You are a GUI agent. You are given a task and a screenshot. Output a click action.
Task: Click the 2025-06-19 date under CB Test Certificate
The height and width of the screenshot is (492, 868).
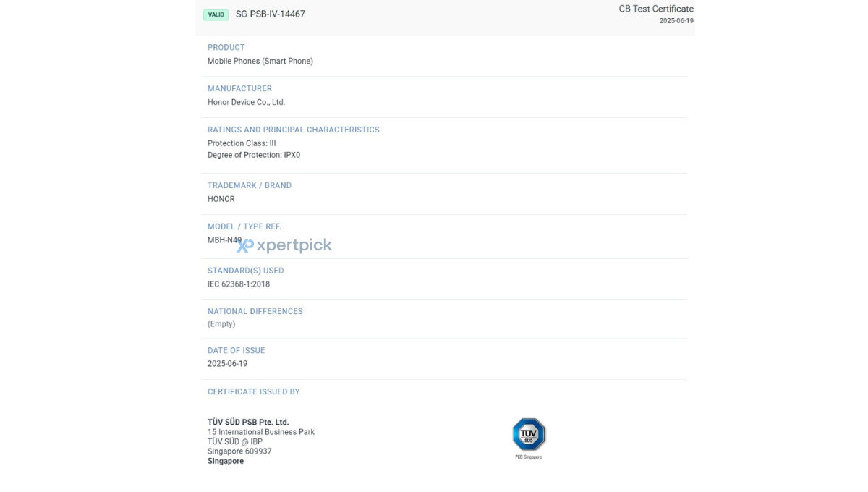(676, 21)
